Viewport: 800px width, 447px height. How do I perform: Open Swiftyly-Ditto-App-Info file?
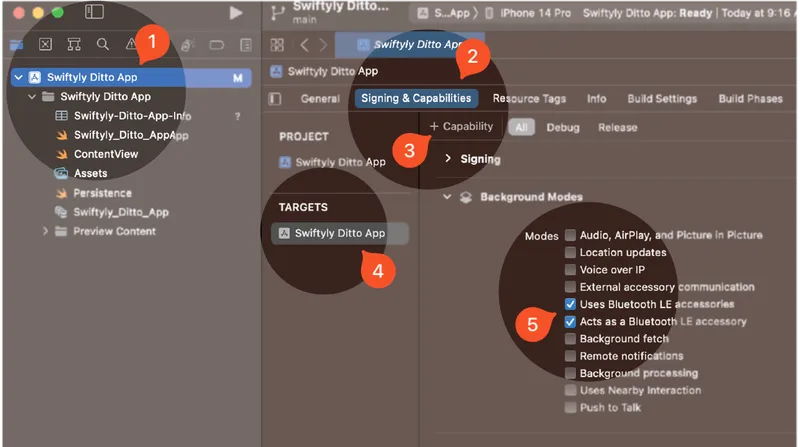pos(122,116)
